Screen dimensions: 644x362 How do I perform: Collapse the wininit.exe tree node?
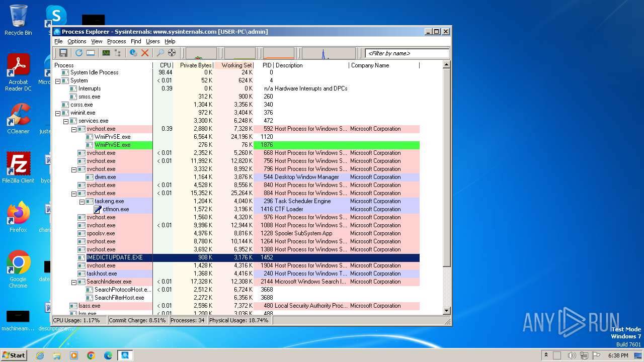pyautogui.click(x=57, y=113)
